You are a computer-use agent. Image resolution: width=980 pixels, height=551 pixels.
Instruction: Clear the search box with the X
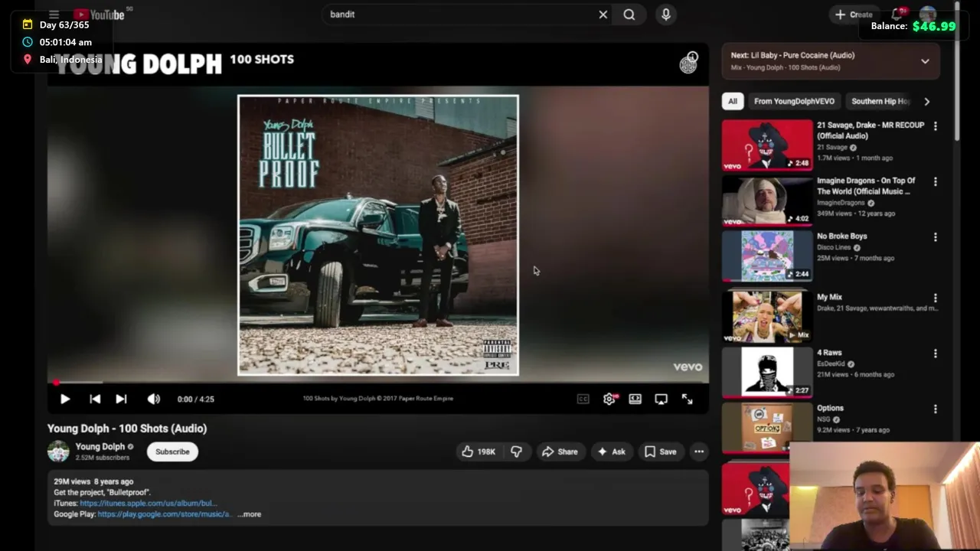(603, 15)
